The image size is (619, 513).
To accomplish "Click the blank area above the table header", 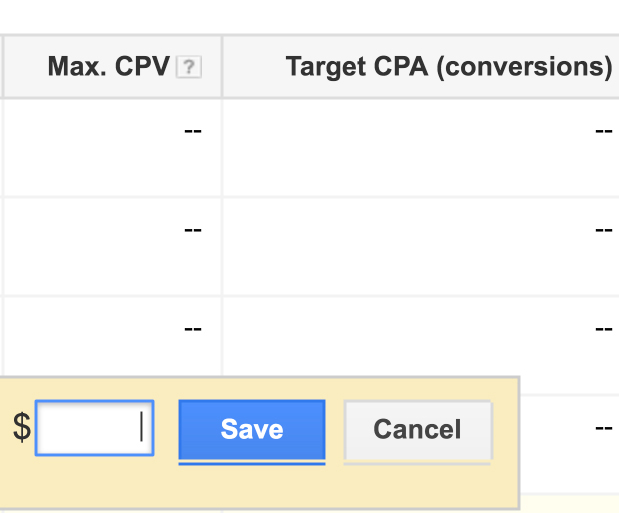I will tap(300, 17).
